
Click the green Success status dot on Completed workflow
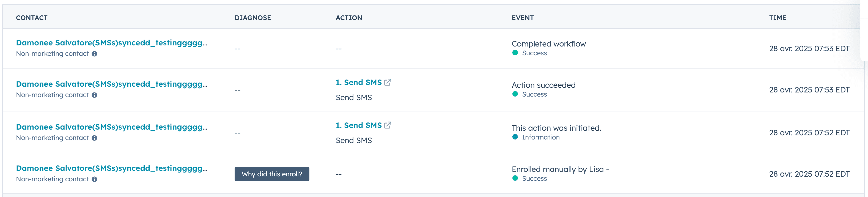[x=515, y=53]
